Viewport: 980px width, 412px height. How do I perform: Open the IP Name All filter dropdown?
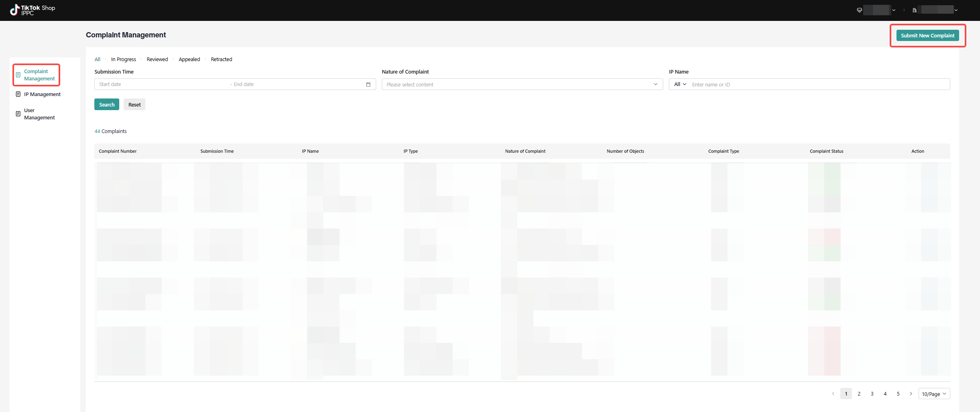click(x=680, y=84)
